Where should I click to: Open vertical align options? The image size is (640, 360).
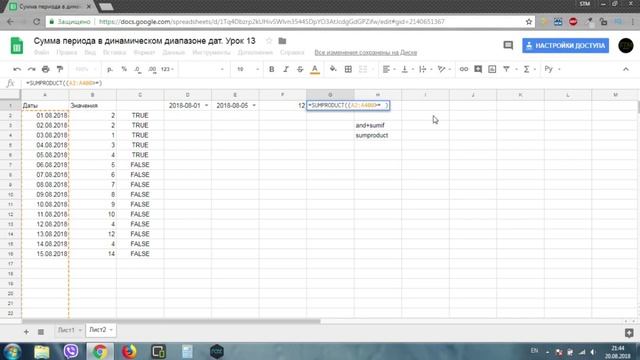(407, 69)
